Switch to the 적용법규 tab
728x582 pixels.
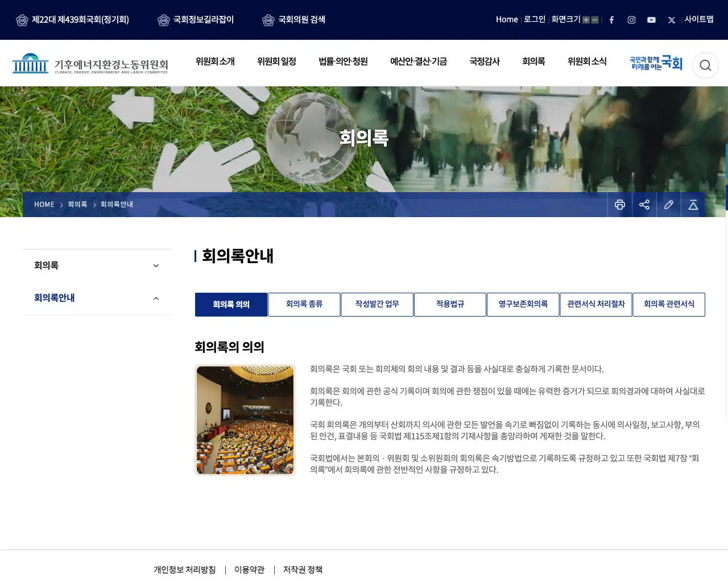point(450,305)
